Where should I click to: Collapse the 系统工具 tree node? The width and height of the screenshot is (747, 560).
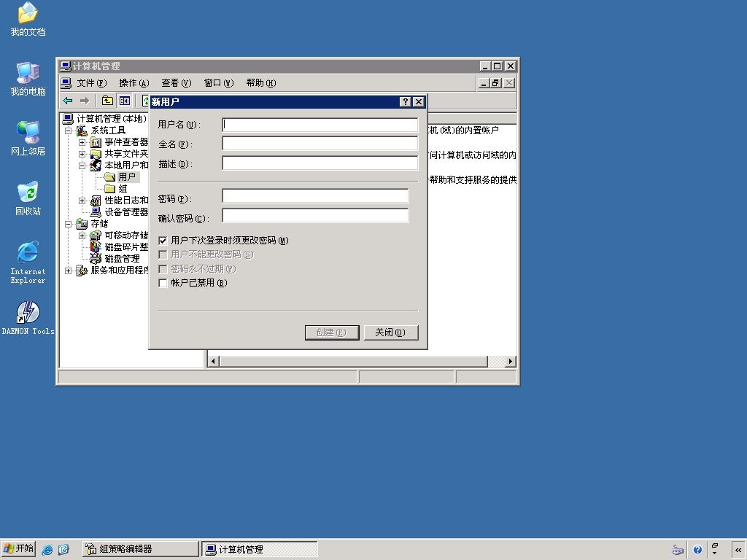tap(68, 131)
